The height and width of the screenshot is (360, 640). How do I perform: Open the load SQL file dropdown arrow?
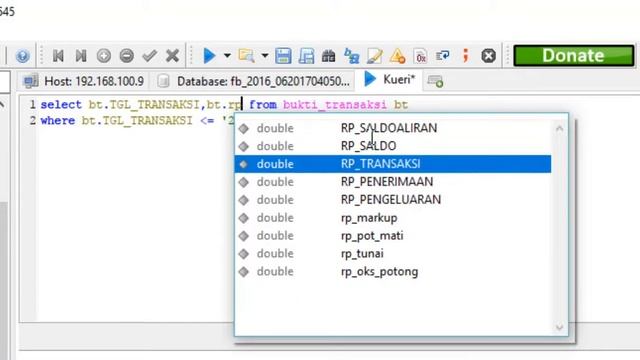(265, 56)
